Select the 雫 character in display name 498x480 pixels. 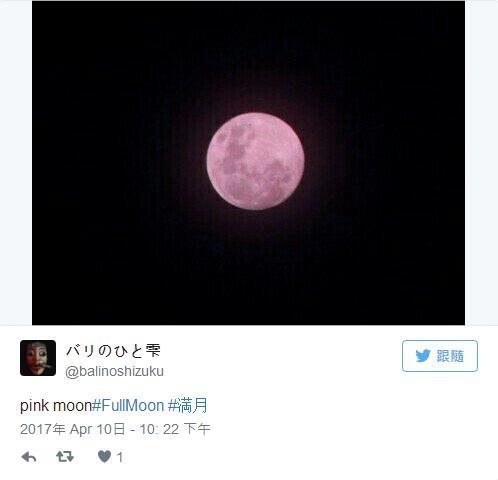153,351
